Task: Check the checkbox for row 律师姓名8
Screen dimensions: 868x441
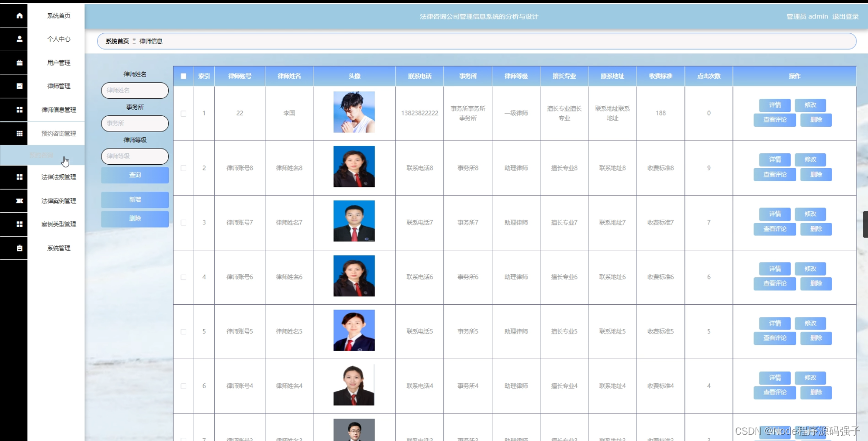Action: click(184, 168)
